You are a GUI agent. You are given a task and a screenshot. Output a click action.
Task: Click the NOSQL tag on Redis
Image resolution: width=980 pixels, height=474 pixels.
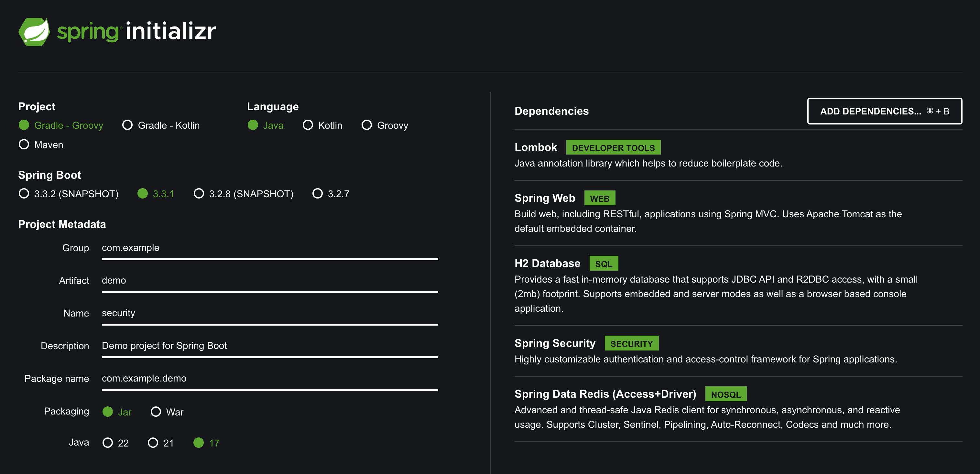click(725, 394)
